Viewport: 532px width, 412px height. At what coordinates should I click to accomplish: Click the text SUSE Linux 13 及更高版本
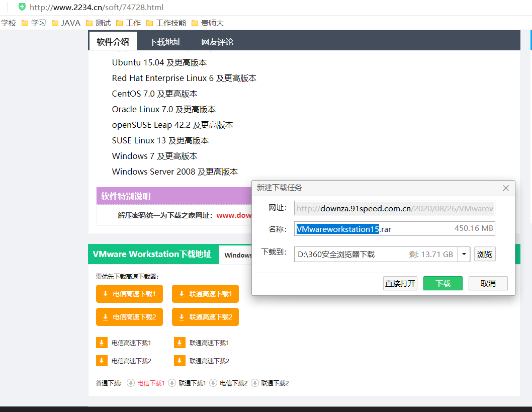tap(160, 140)
